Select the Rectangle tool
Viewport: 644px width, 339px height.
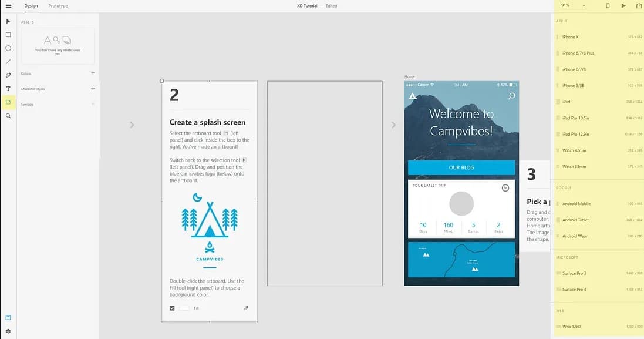pos(8,35)
